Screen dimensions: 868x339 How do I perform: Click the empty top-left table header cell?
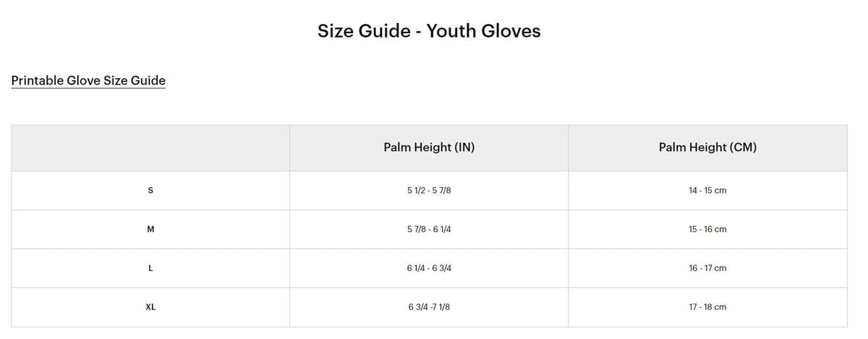click(x=150, y=147)
